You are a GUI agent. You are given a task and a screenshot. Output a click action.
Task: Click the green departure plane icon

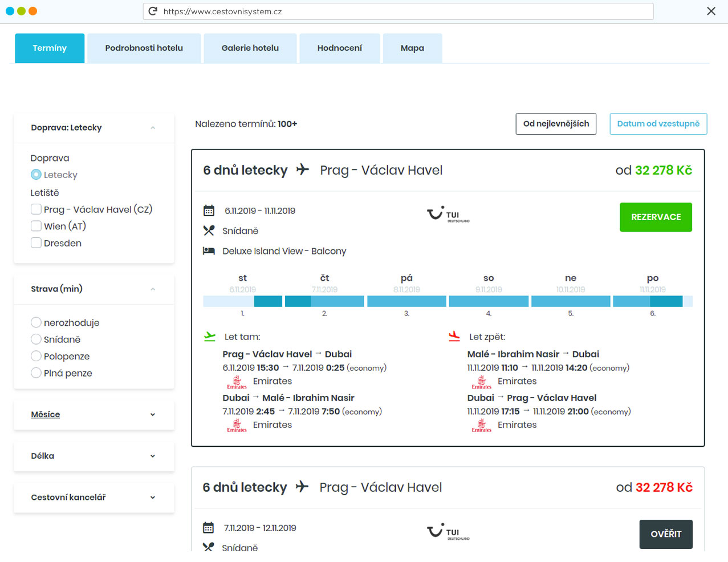[x=210, y=337]
